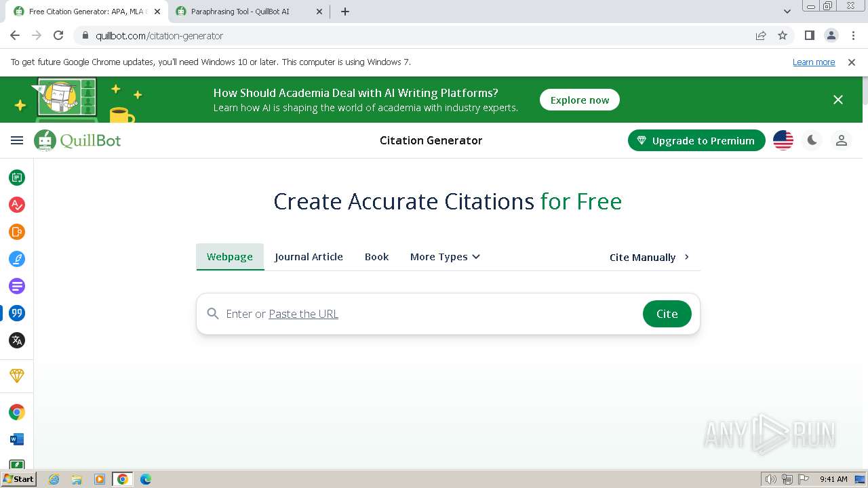Select the Webpage tab
Viewport: 868px width, 488px height.
pyautogui.click(x=230, y=257)
